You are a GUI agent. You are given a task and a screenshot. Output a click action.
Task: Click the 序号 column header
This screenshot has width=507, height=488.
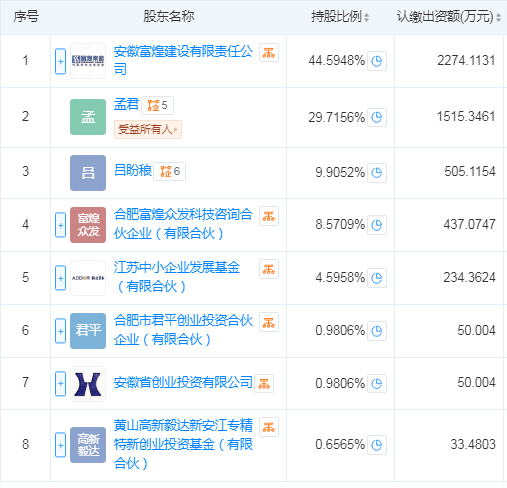pos(26,16)
